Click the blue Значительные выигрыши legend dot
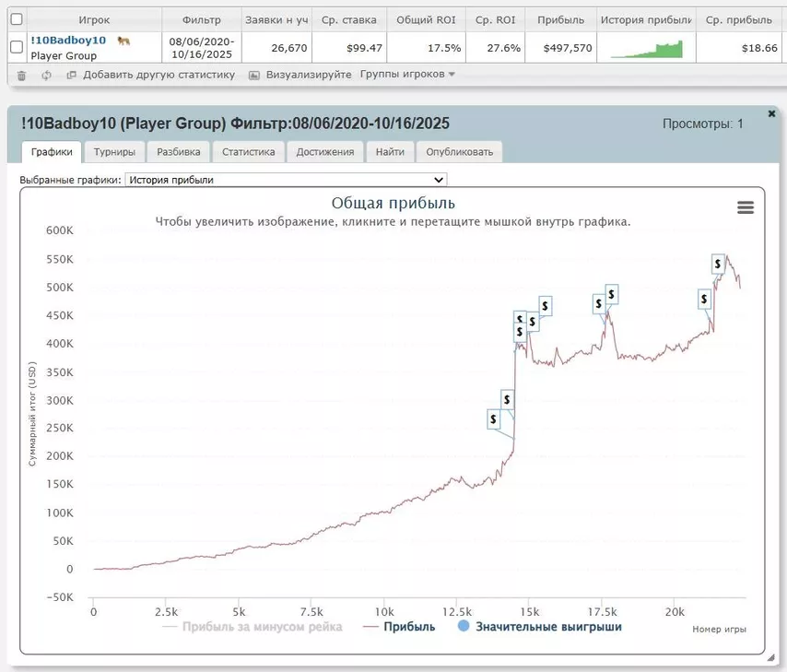Screen dimensions: 787x672 (464, 626)
